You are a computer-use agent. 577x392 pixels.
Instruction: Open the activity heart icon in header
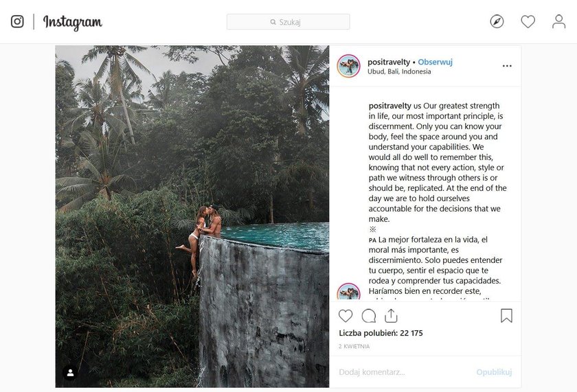point(528,22)
